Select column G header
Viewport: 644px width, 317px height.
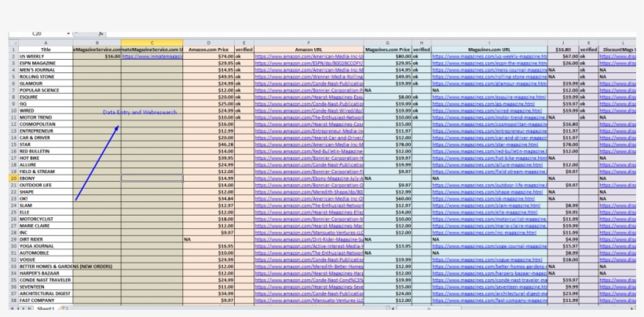click(x=388, y=42)
